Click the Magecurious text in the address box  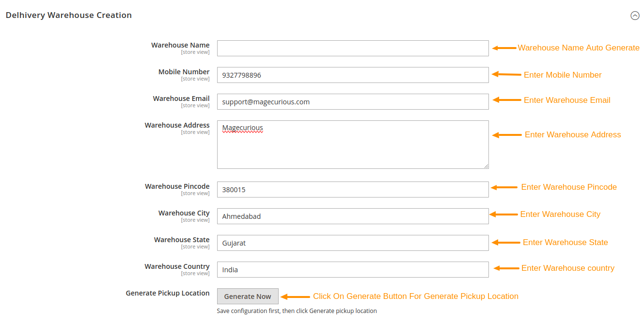pyautogui.click(x=242, y=127)
